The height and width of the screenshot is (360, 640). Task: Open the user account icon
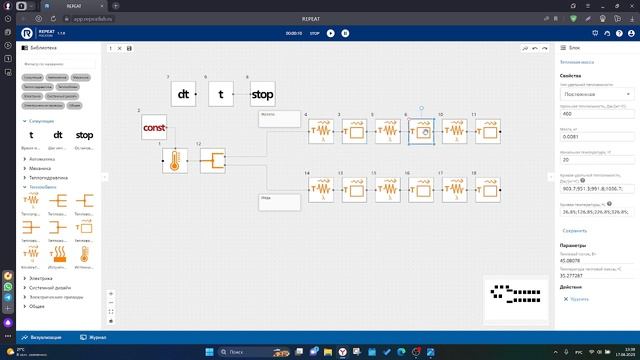pos(631,33)
